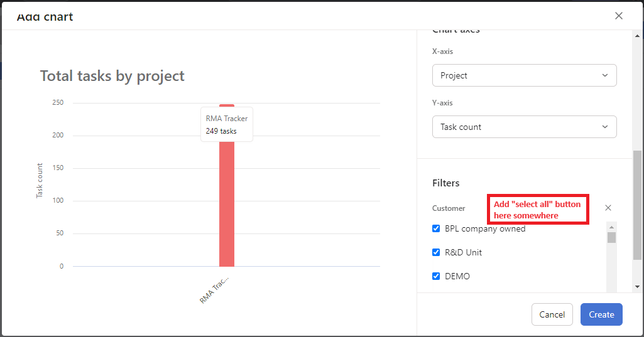Toggle the R&D Unit checkbox

point(436,252)
